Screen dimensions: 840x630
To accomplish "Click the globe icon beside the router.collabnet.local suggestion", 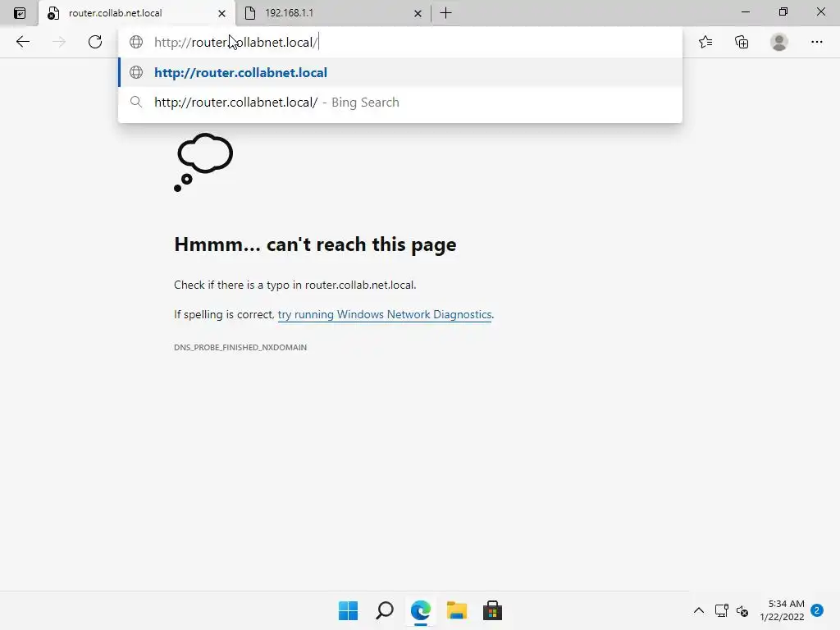I will pyautogui.click(x=136, y=72).
